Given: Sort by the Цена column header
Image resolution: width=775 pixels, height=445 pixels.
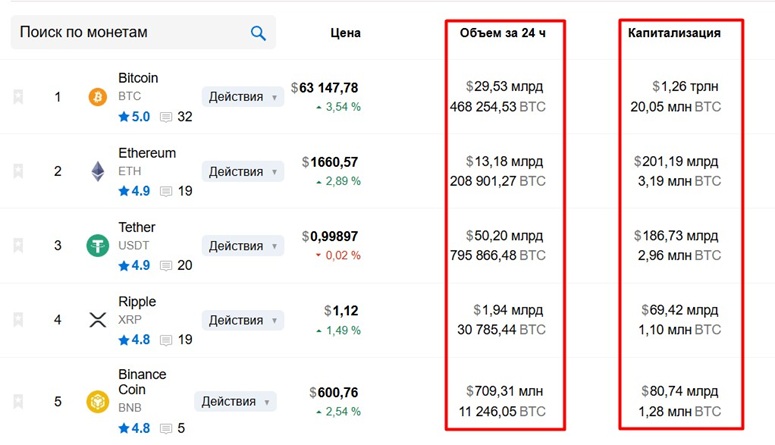Looking at the screenshot, I should (345, 33).
